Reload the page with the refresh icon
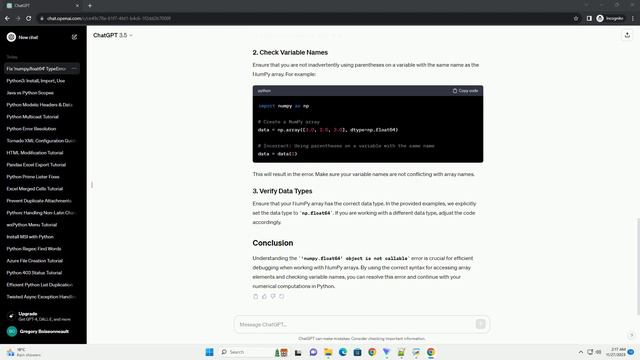Viewport: 640px width, 360px height. [x=29, y=18]
